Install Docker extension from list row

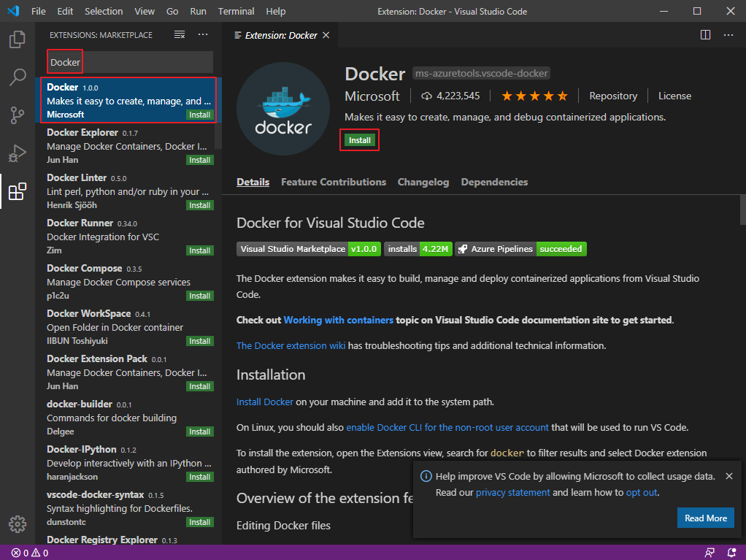coord(200,115)
